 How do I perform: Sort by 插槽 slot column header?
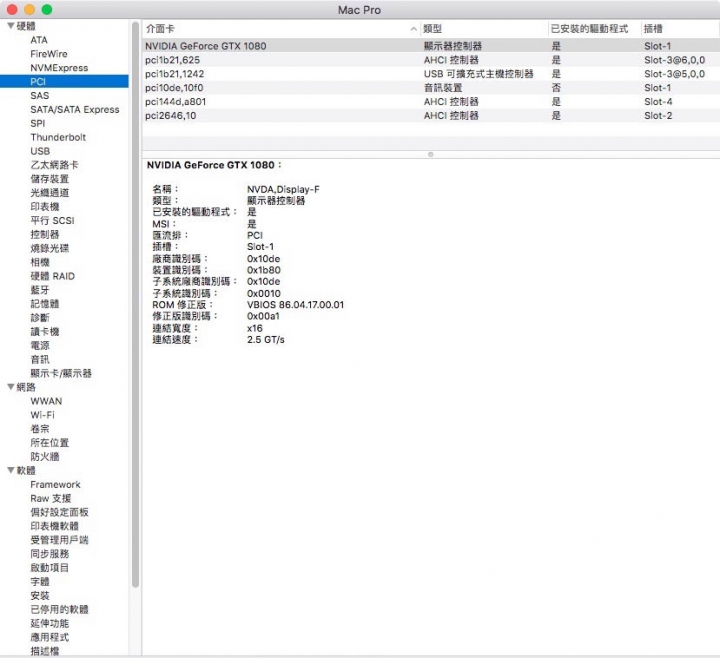coord(680,29)
